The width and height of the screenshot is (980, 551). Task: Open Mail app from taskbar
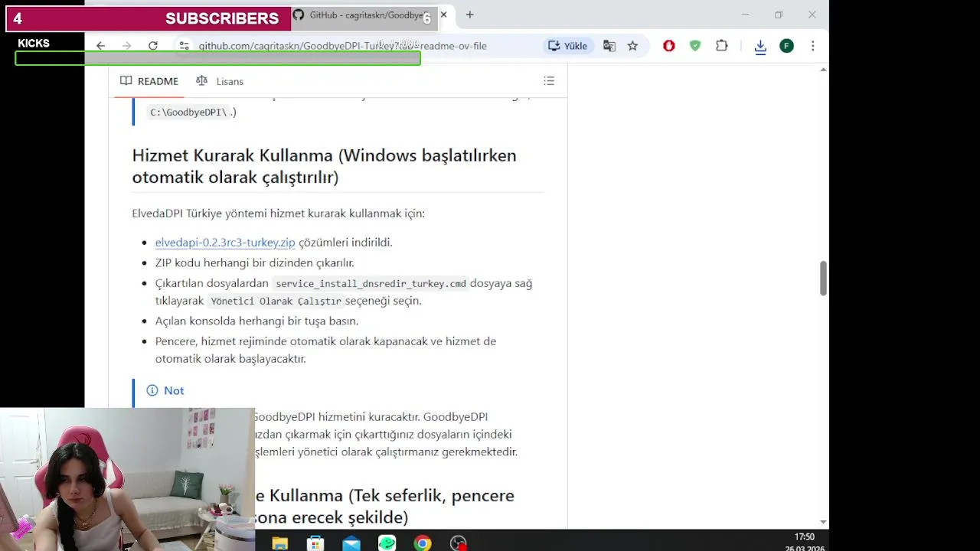[x=351, y=543]
